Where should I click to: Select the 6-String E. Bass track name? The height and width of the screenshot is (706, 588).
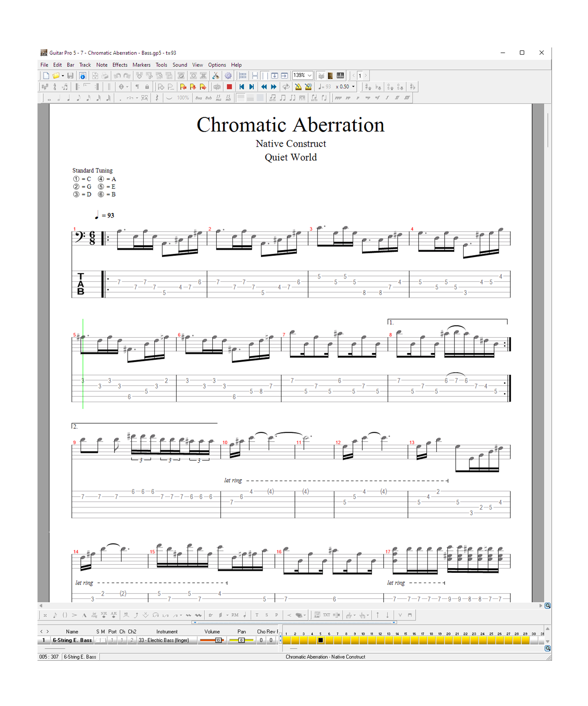click(x=72, y=640)
